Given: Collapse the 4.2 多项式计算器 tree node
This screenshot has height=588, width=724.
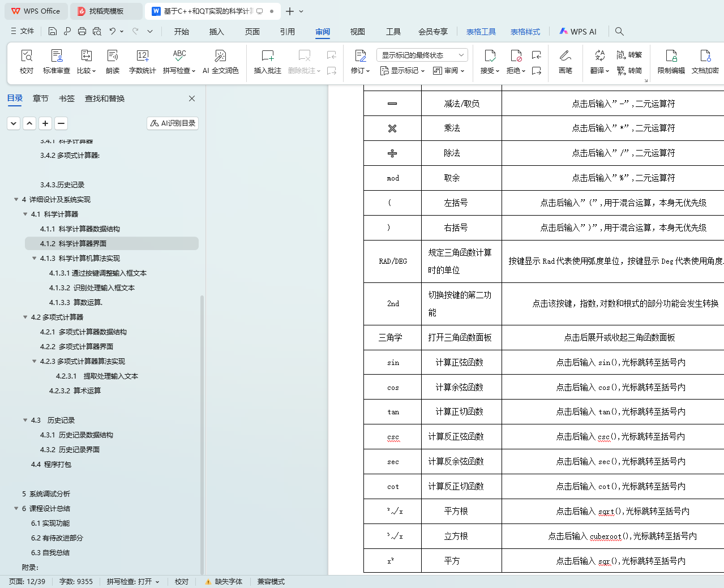Looking at the screenshot, I should pos(25,317).
